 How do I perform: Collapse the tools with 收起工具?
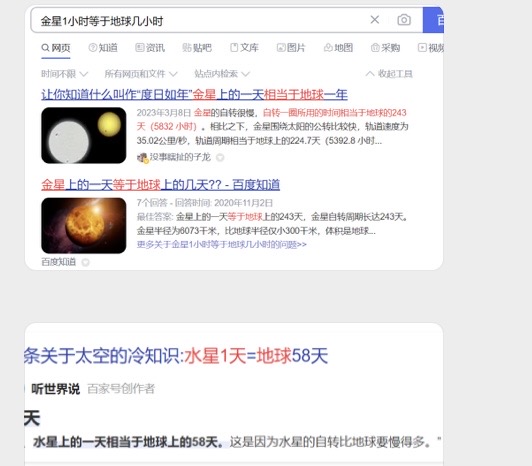389,74
